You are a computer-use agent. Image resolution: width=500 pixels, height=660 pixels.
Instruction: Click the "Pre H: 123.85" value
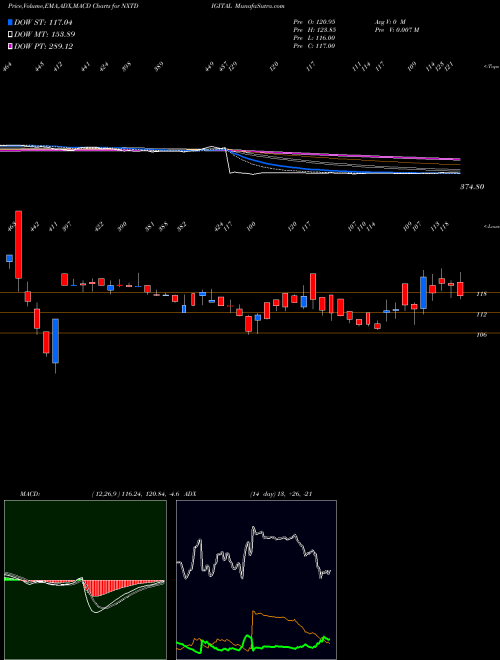[x=314, y=30]
